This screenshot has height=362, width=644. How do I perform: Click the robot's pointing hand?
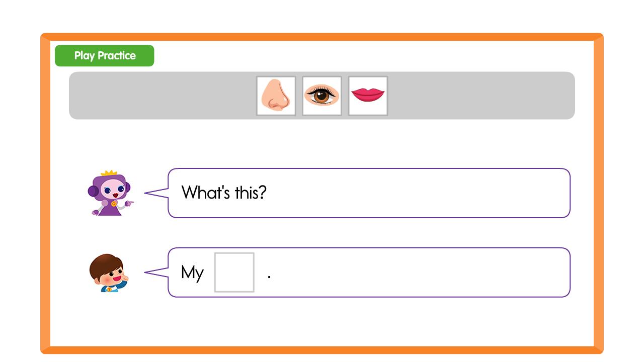(x=129, y=204)
